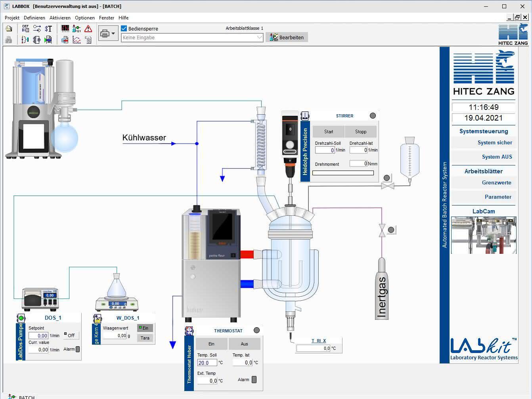The height and width of the screenshot is (399, 532).
Task: Toggle the W_DOS_1 Ein switch
Action: [x=145, y=328]
